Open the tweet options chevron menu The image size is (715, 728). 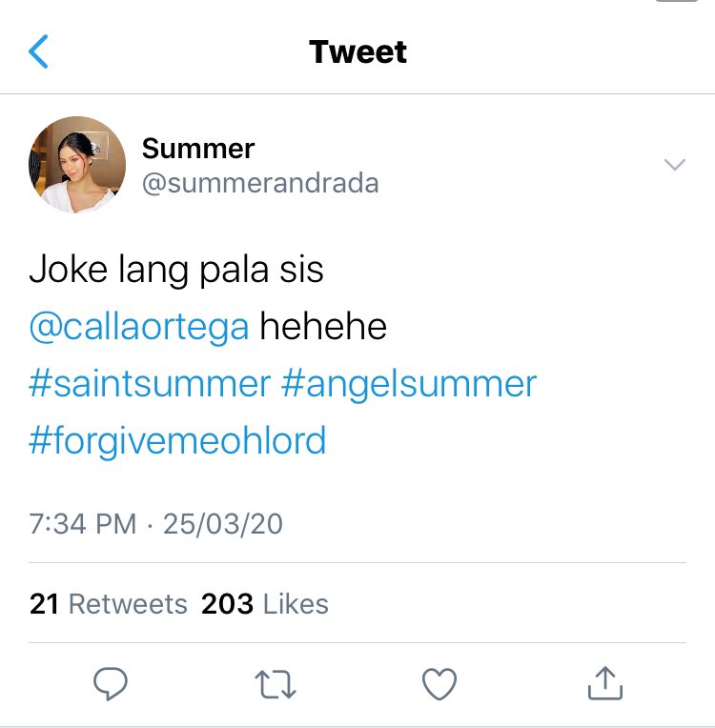coord(675,164)
